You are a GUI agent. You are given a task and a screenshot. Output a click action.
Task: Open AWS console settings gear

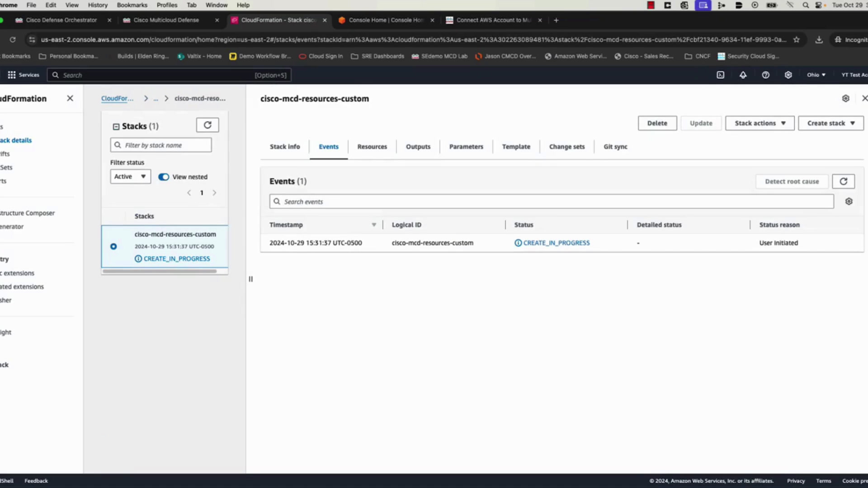click(x=788, y=75)
